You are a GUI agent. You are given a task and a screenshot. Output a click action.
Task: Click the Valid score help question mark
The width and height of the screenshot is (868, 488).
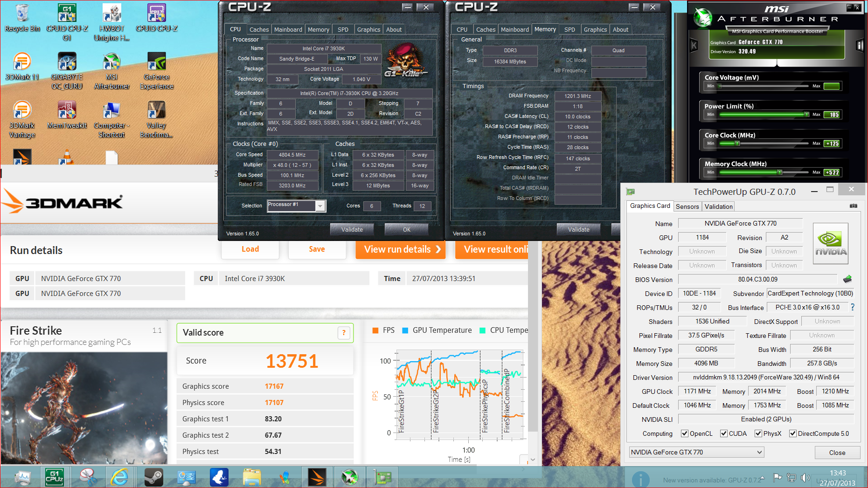click(x=344, y=333)
